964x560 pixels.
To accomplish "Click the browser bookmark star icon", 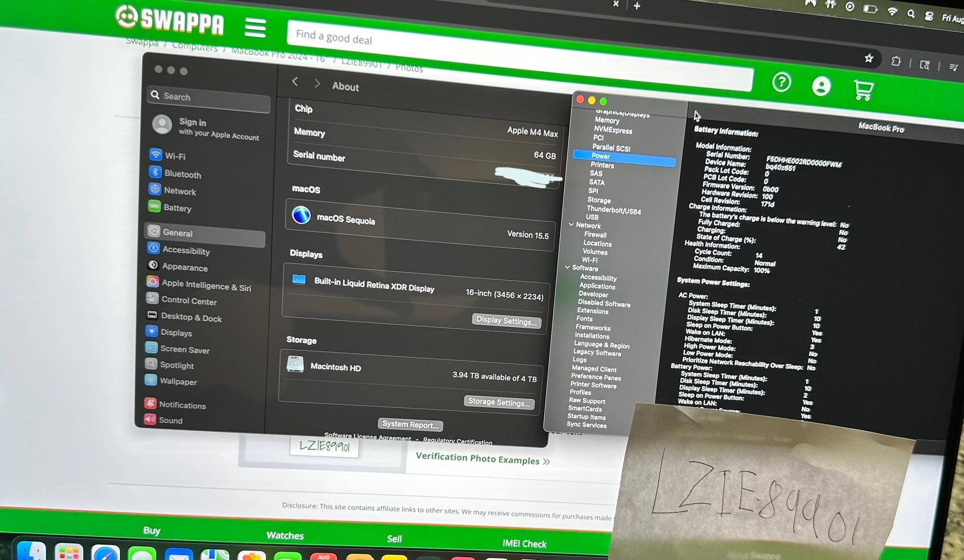I will pos(869,59).
